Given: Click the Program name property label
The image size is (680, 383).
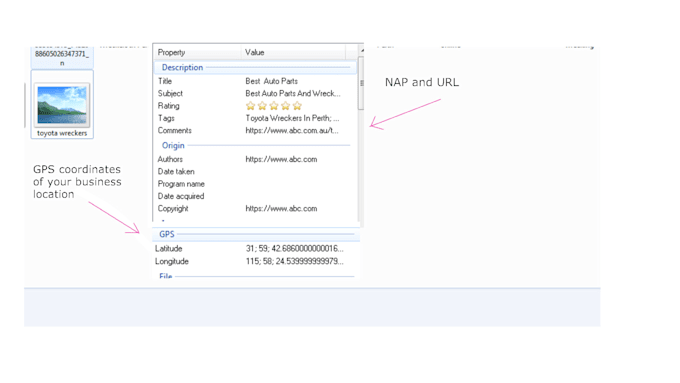Looking at the screenshot, I should 181,184.
